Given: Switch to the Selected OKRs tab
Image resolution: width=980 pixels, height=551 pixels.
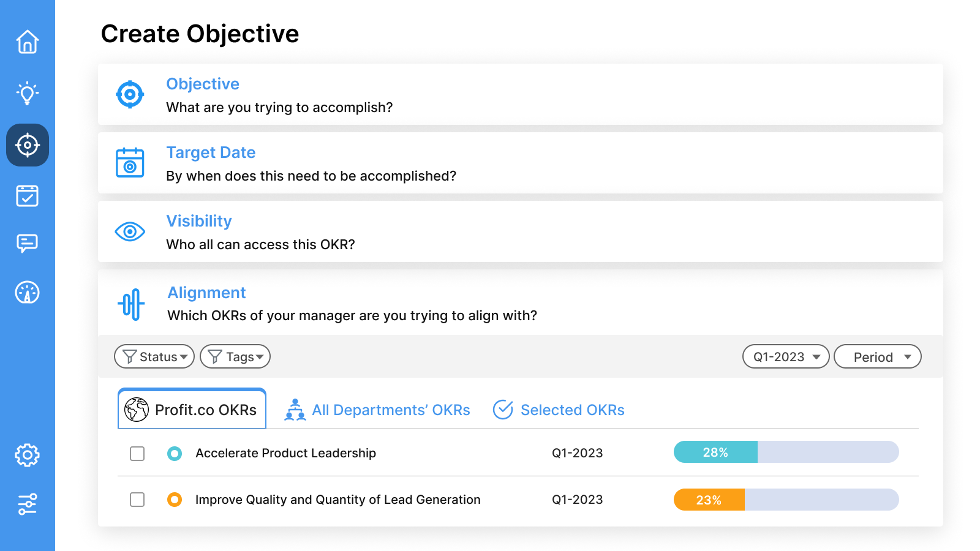Looking at the screenshot, I should coord(559,410).
